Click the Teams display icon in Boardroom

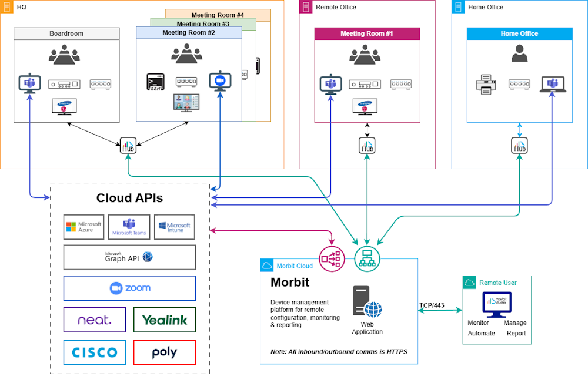click(x=29, y=83)
